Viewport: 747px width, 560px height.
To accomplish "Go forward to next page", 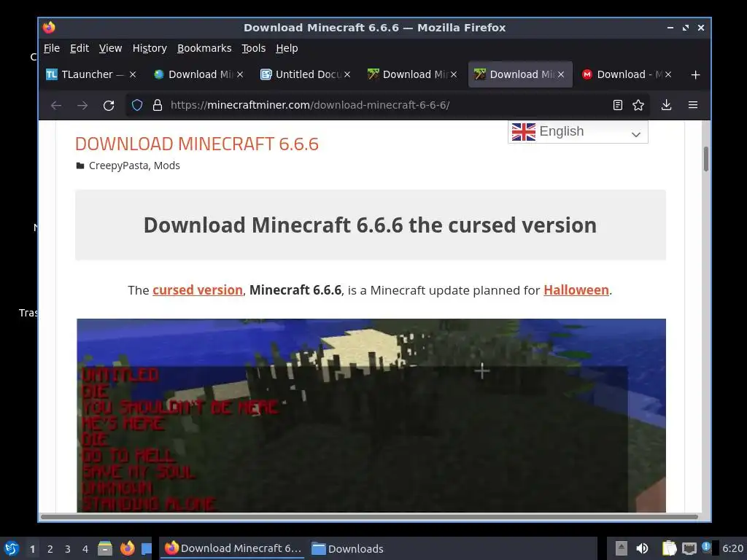I will coord(82,105).
